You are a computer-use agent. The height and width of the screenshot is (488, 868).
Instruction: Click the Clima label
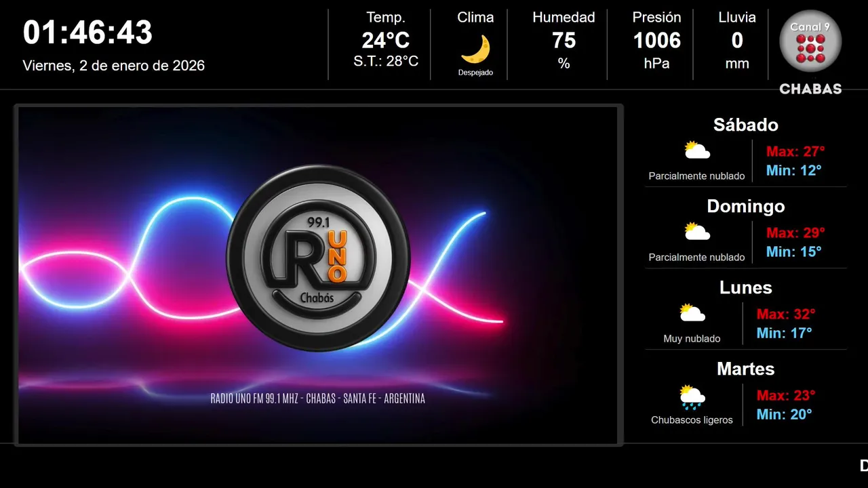click(x=475, y=17)
